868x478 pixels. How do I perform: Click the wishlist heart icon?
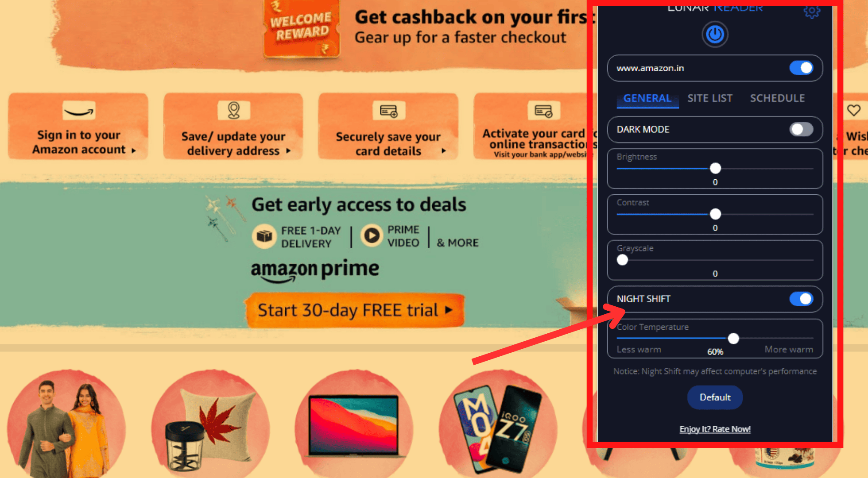pos(854,110)
